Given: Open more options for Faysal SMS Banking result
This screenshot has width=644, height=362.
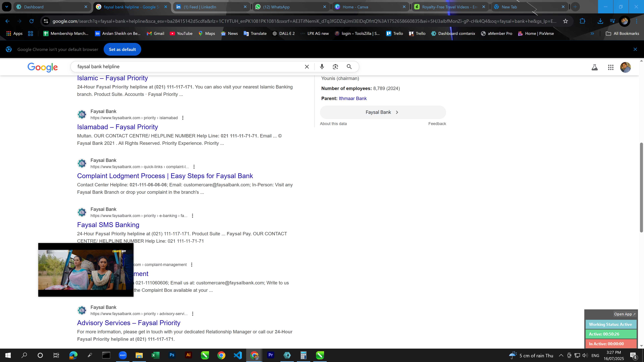Looking at the screenshot, I should click(193, 216).
